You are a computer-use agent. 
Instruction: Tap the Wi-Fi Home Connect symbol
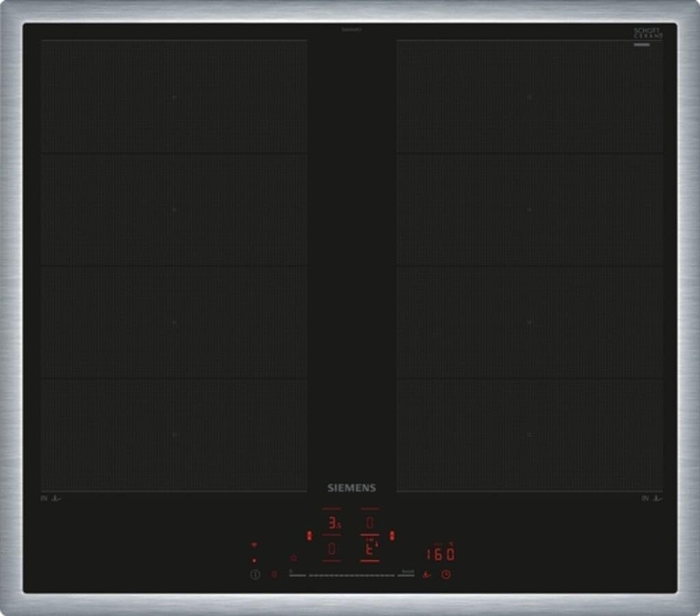254,545
